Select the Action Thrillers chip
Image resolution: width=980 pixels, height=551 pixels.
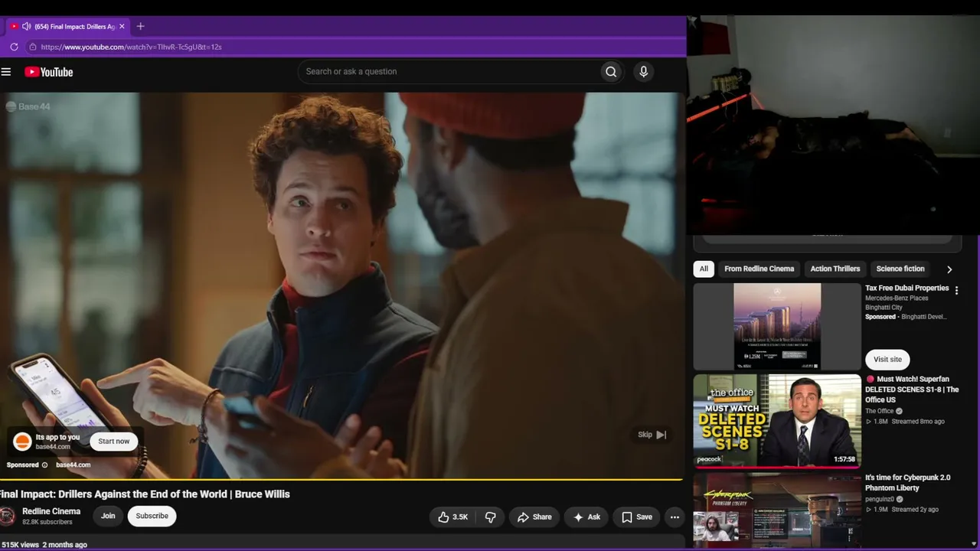click(x=835, y=269)
